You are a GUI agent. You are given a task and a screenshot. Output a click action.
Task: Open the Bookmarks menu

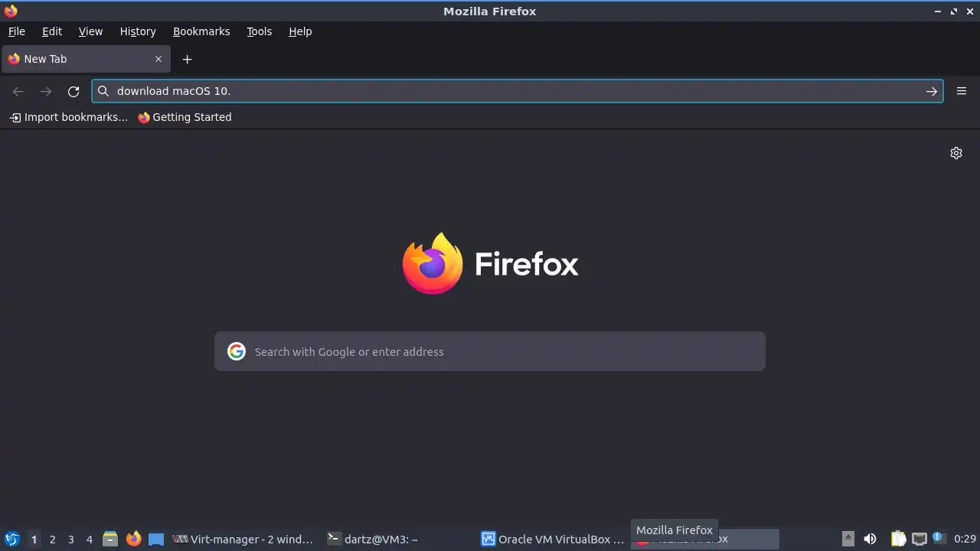[201, 31]
